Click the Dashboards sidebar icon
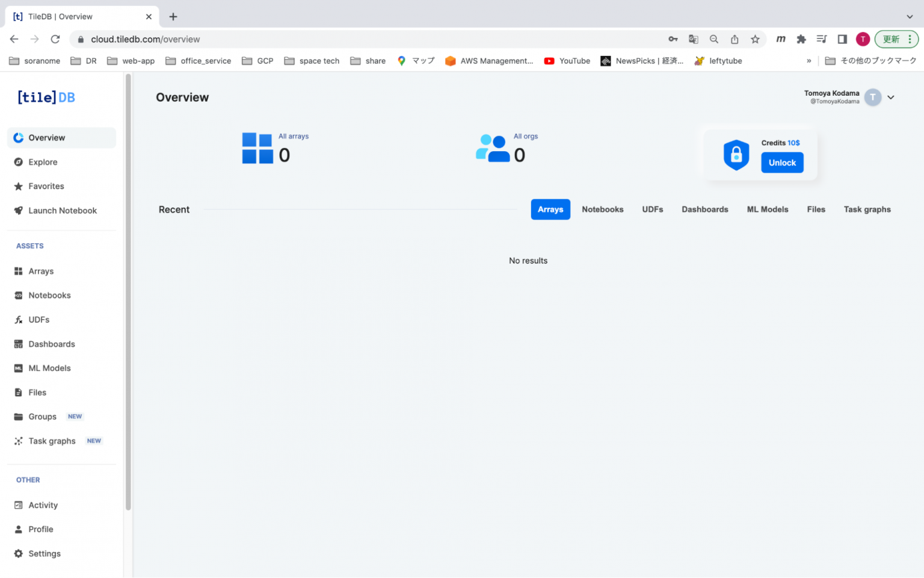 (x=19, y=344)
